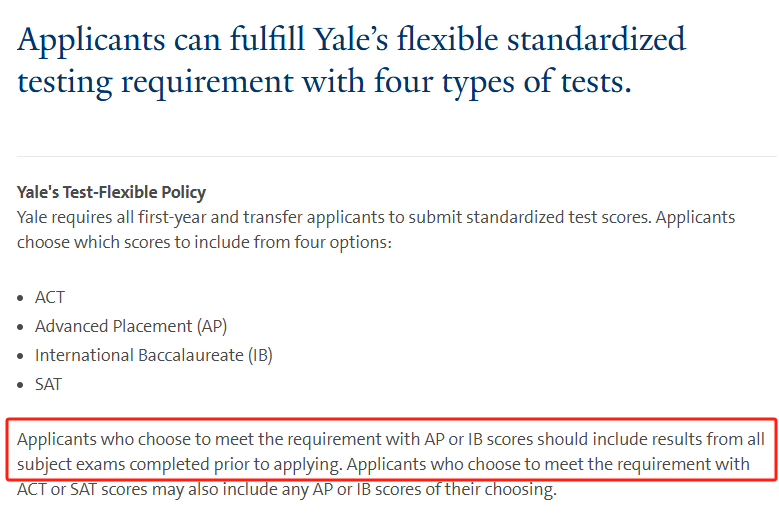Click the bullet point beside ACT
This screenshot has height=518, width=779.
tap(22, 298)
